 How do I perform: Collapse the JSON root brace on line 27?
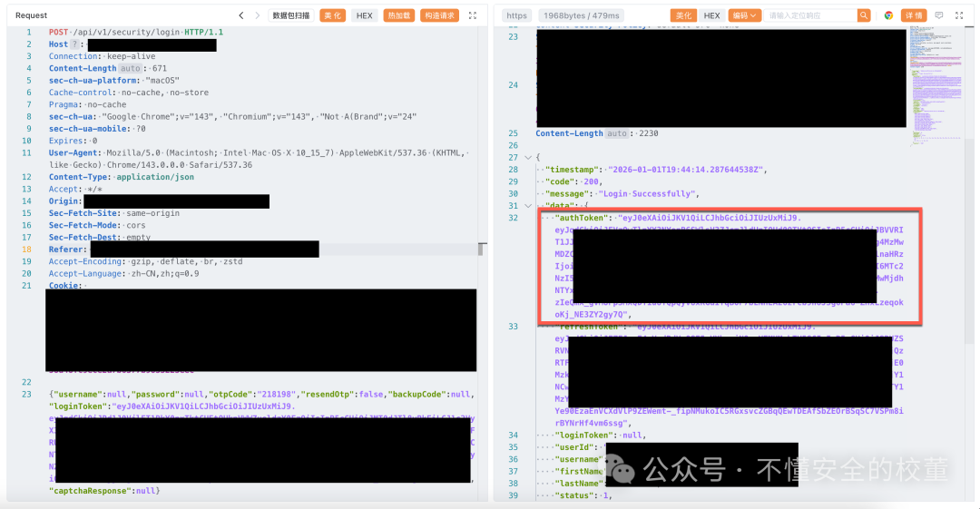[528, 158]
